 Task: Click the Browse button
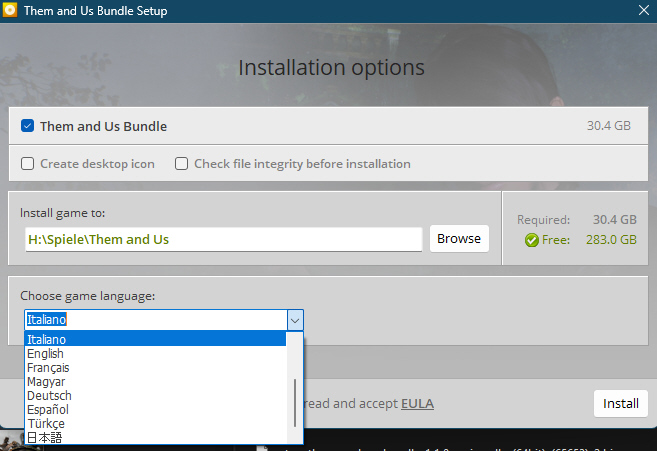(x=459, y=238)
